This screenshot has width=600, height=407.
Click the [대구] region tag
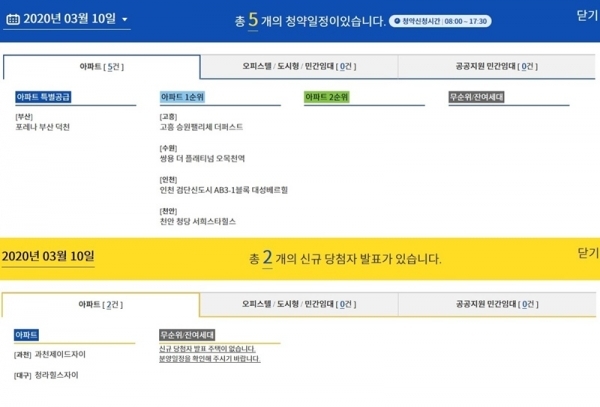tap(23, 376)
